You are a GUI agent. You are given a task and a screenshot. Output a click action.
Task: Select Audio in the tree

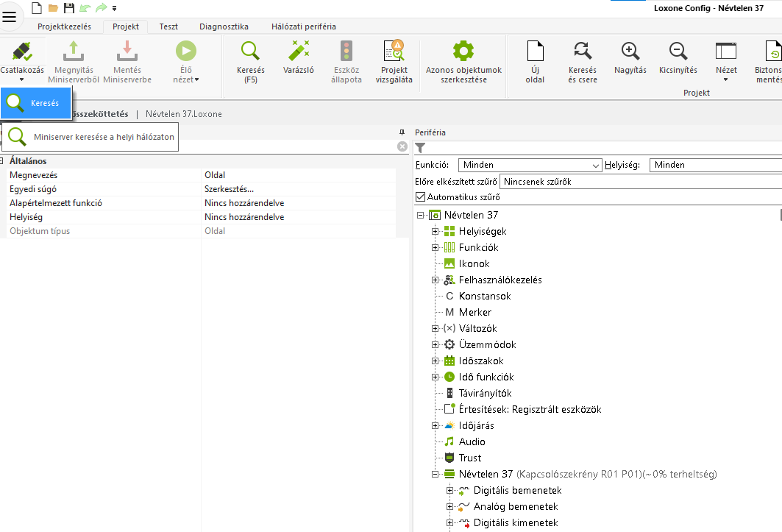click(472, 441)
